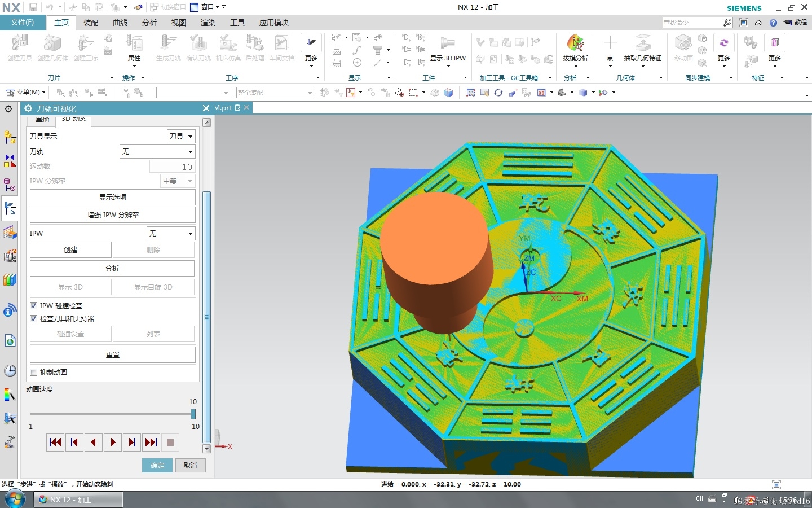
Task: Click the Paste clipboard icon
Action: click(x=99, y=7)
